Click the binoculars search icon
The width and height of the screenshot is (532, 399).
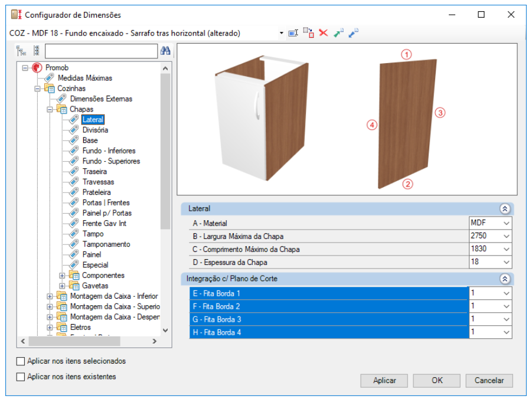(165, 51)
